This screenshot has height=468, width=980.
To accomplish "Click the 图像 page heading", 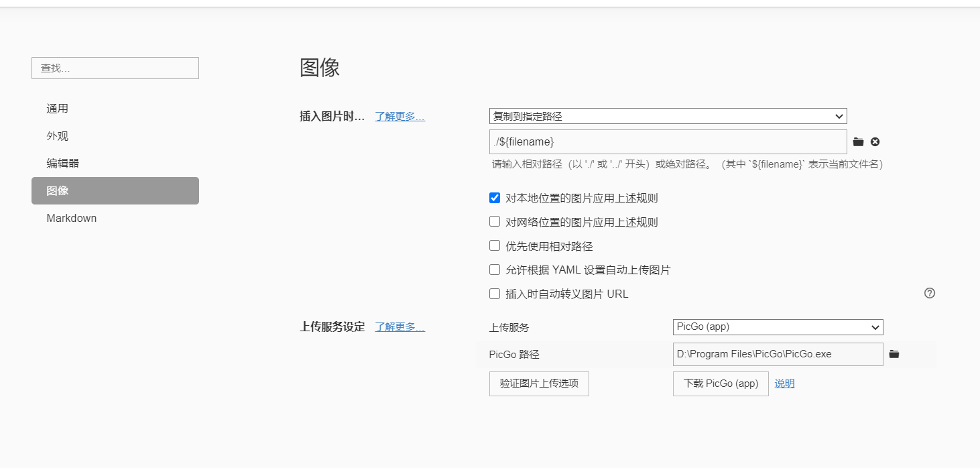I will pyautogui.click(x=320, y=68).
